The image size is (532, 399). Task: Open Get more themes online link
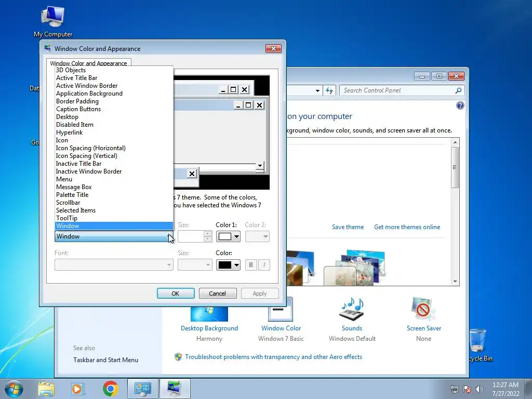click(407, 227)
